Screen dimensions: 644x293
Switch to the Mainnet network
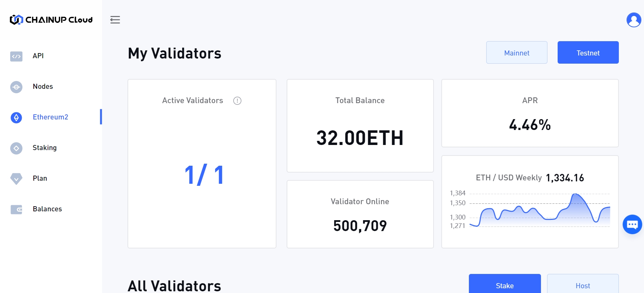(x=516, y=53)
